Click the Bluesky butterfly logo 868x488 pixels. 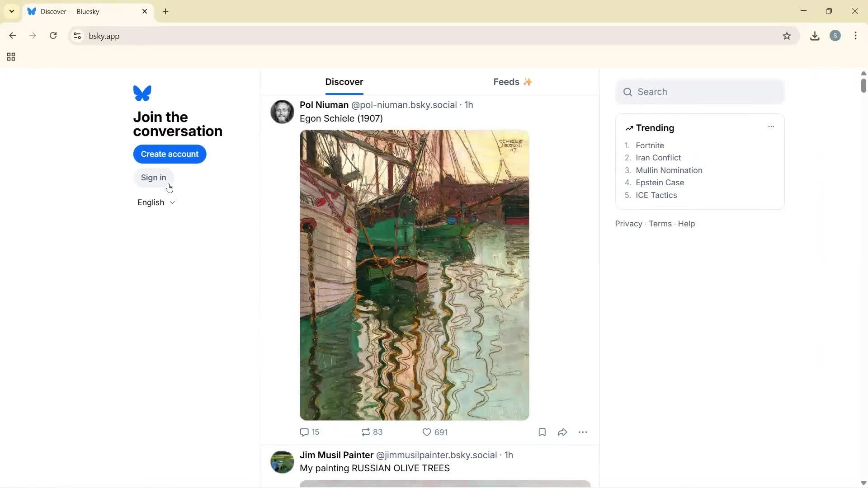[142, 93]
